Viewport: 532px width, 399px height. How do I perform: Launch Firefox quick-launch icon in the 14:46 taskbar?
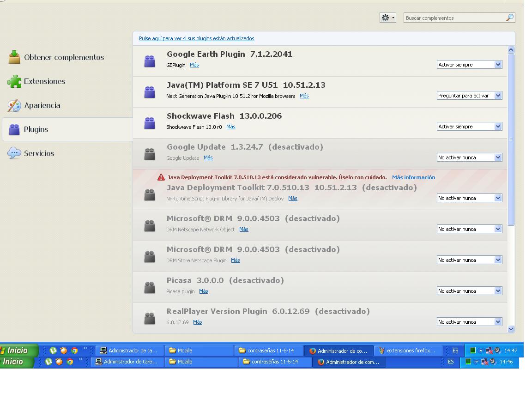[59, 362]
